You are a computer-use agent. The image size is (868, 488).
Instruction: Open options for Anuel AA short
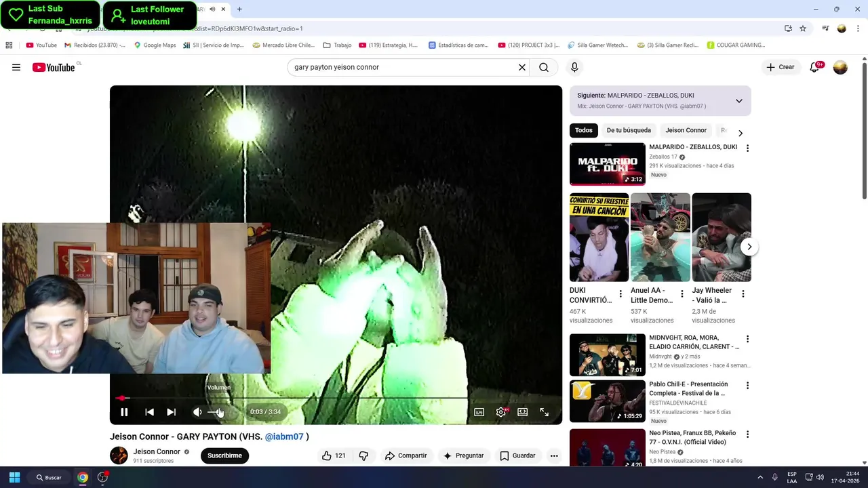pos(682,294)
